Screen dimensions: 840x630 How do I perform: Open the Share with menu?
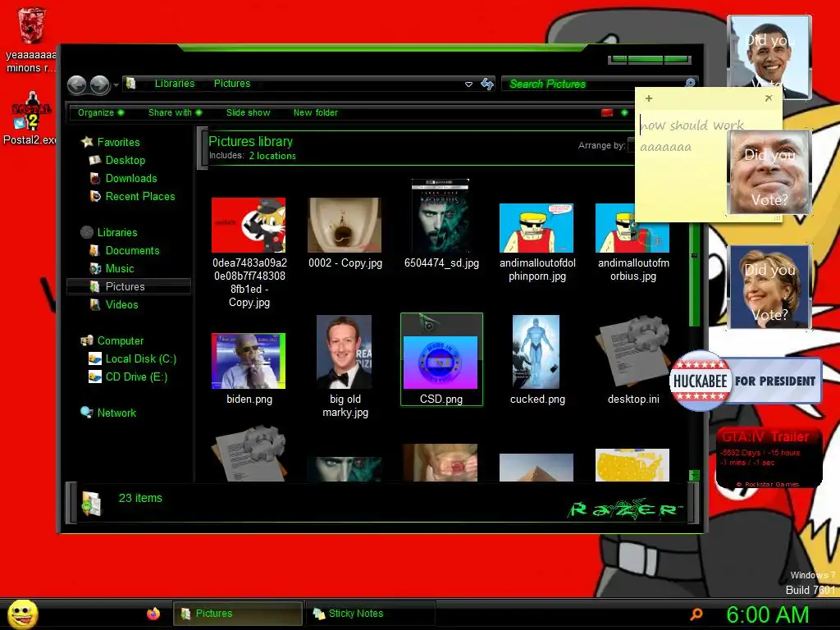[x=175, y=112]
